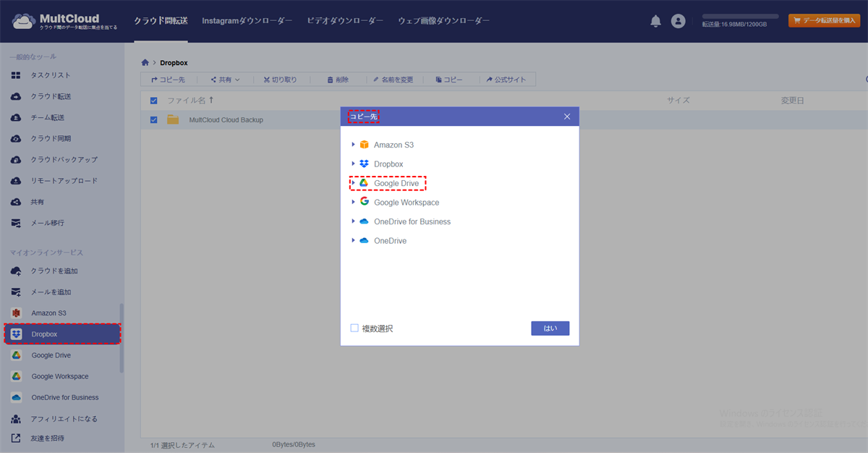Click 削除 toolbar button
The image size is (868, 453).
[338, 80]
